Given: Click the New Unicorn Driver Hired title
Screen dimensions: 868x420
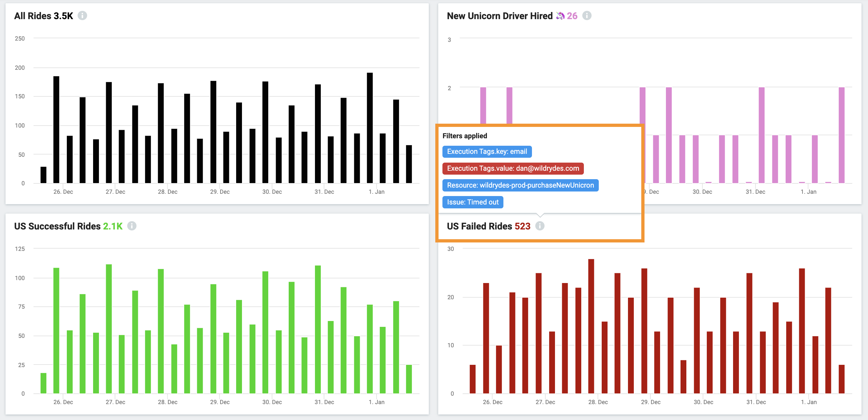Looking at the screenshot, I should coord(500,16).
